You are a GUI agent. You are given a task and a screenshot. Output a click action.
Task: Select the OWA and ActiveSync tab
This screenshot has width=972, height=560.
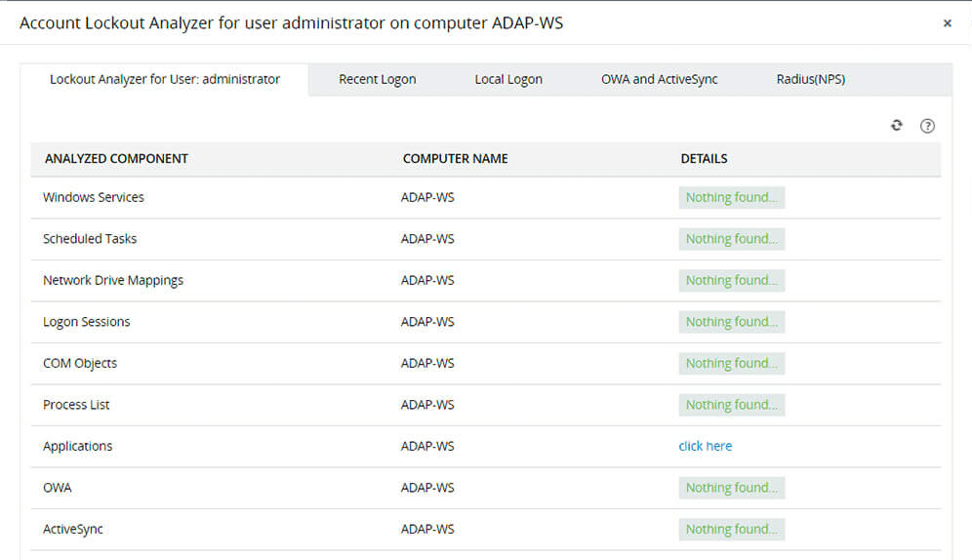659,80
